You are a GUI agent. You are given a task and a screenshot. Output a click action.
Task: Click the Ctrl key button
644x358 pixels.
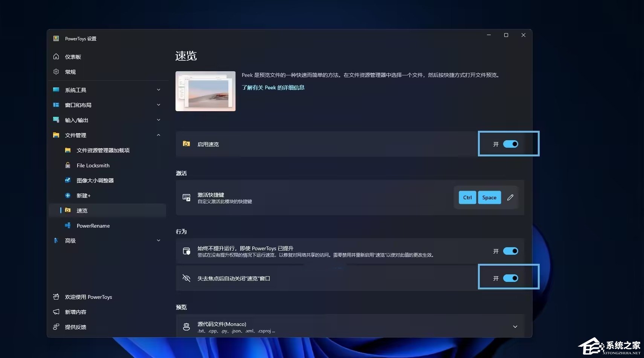click(x=467, y=197)
